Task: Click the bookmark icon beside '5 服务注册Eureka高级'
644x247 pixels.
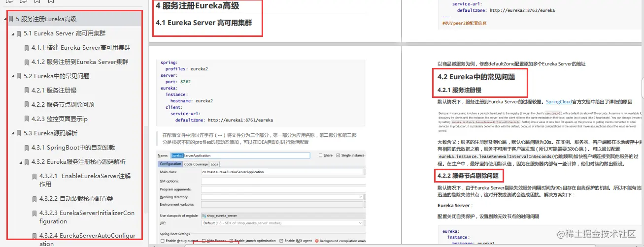Action: (11, 19)
